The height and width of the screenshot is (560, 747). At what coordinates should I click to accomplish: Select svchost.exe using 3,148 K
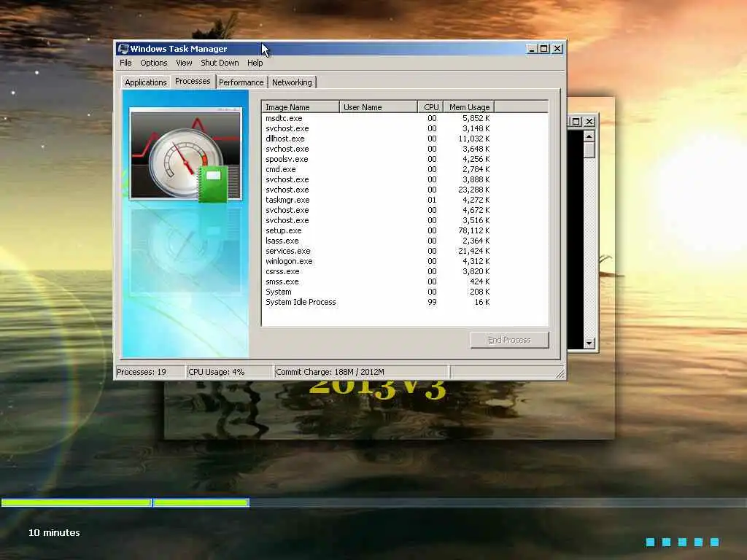tap(287, 128)
